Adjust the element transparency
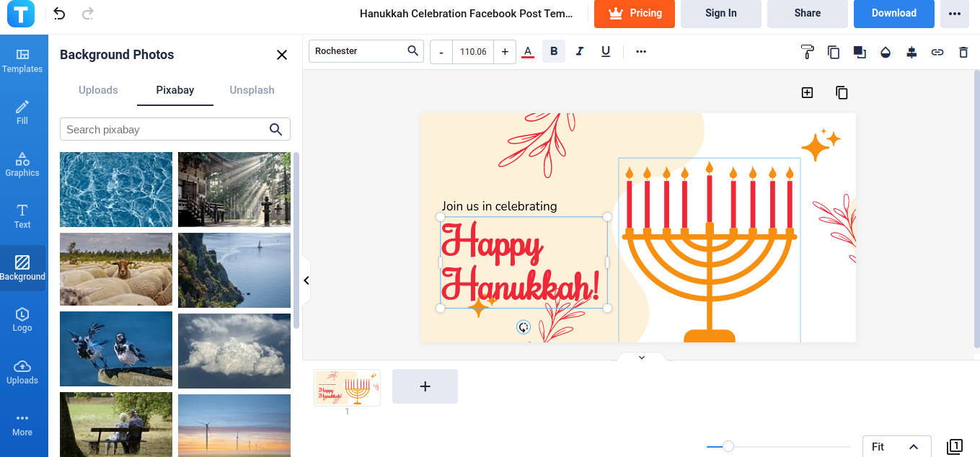980x457 pixels. pos(886,51)
